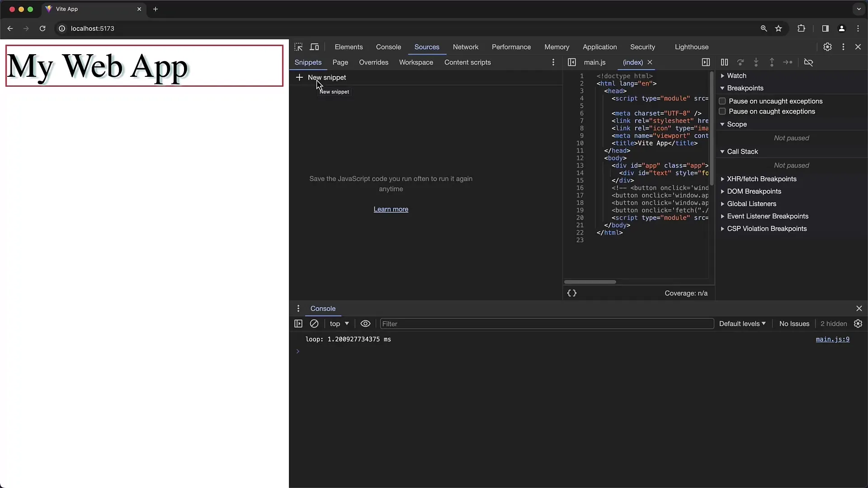This screenshot has width=868, height=488.
Task: Select the Network tab in DevTools
Action: click(x=466, y=47)
